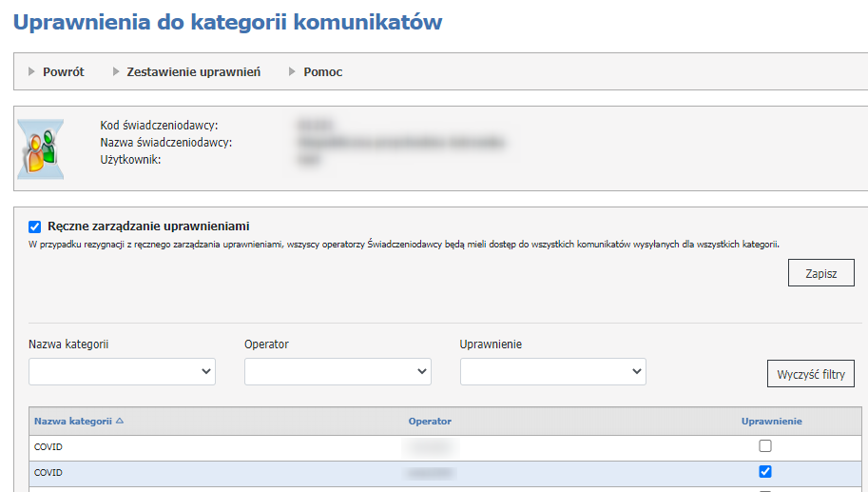The width and height of the screenshot is (868, 492).
Task: Expand the Operator filter dropdown
Action: click(x=338, y=372)
